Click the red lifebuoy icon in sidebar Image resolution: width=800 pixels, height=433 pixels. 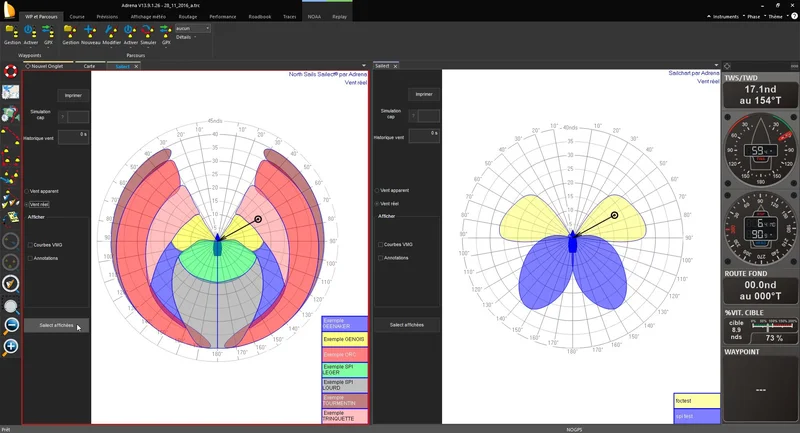click(x=11, y=72)
